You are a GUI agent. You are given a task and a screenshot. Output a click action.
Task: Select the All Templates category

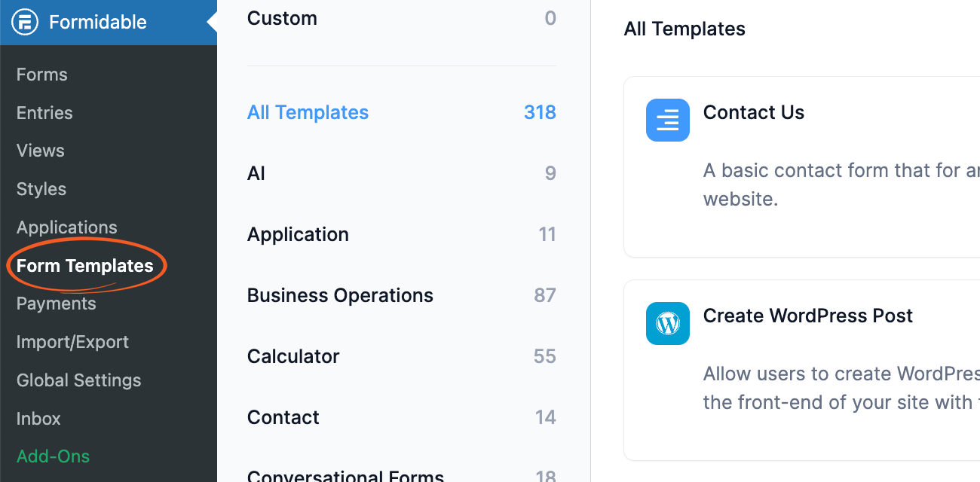click(x=308, y=111)
